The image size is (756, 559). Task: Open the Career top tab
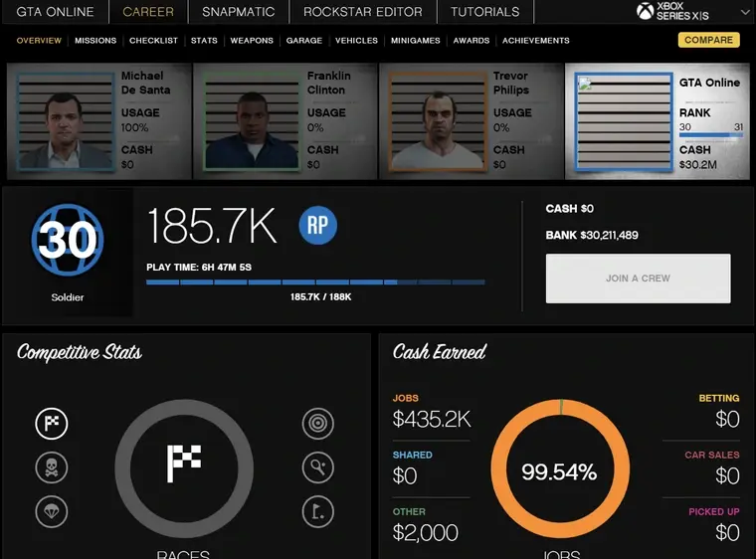[x=148, y=12]
